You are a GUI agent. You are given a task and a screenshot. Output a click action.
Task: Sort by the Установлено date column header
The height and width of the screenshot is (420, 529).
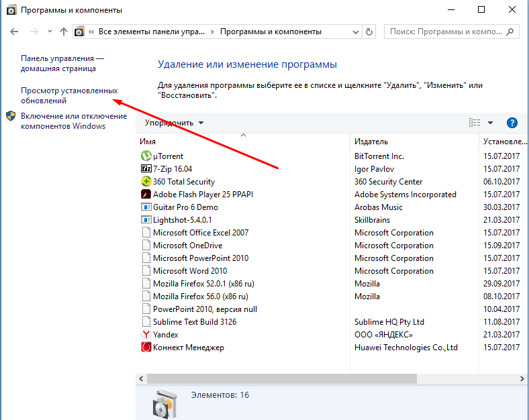pyautogui.click(x=504, y=142)
